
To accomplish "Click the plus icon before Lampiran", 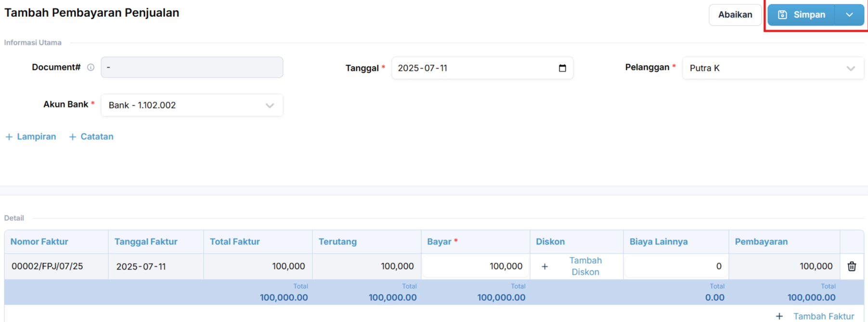I will 9,137.
